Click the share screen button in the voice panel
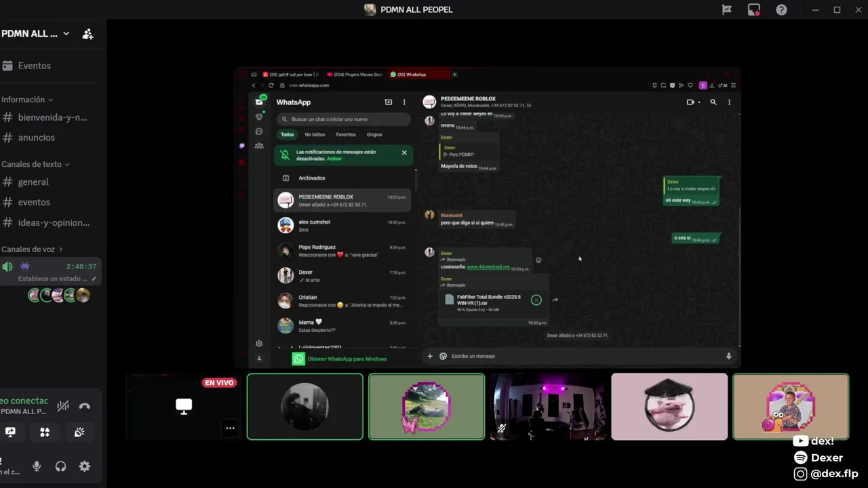 click(x=10, y=432)
